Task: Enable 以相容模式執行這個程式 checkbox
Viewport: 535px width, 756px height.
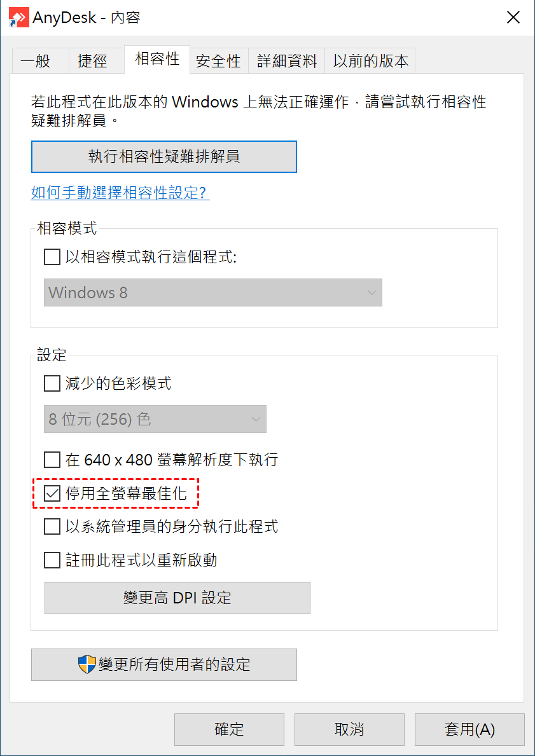Action: pos(52,258)
